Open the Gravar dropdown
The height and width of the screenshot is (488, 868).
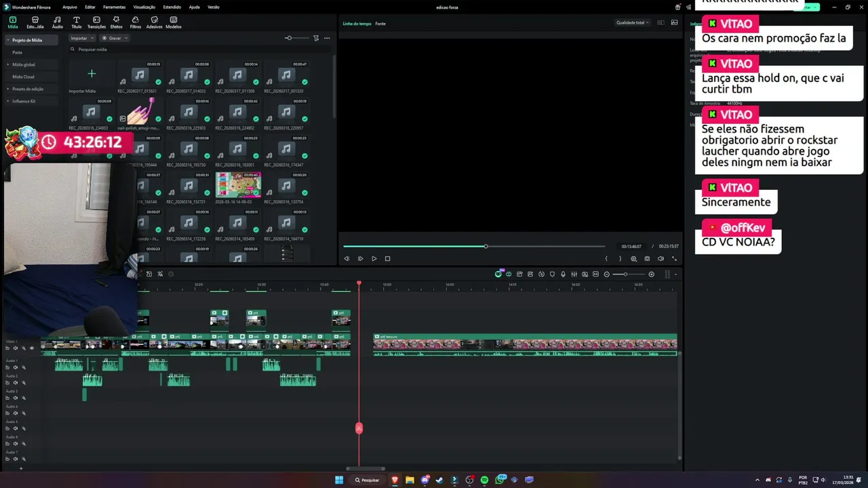(x=115, y=38)
